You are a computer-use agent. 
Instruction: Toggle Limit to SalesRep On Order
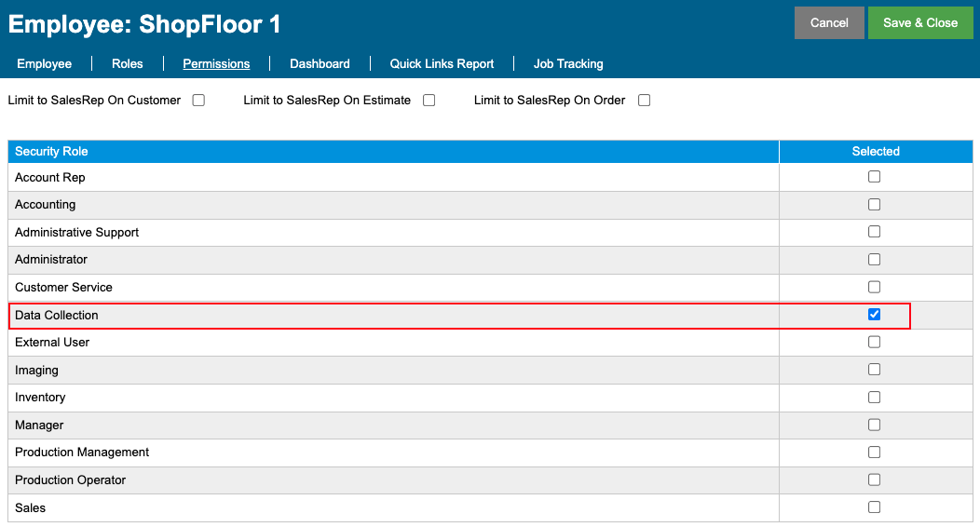645,100
